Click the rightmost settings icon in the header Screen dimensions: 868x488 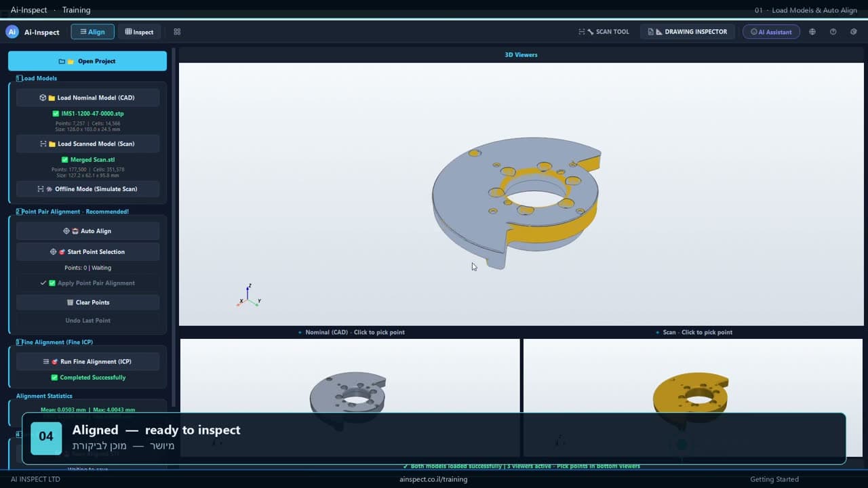[x=854, y=32]
